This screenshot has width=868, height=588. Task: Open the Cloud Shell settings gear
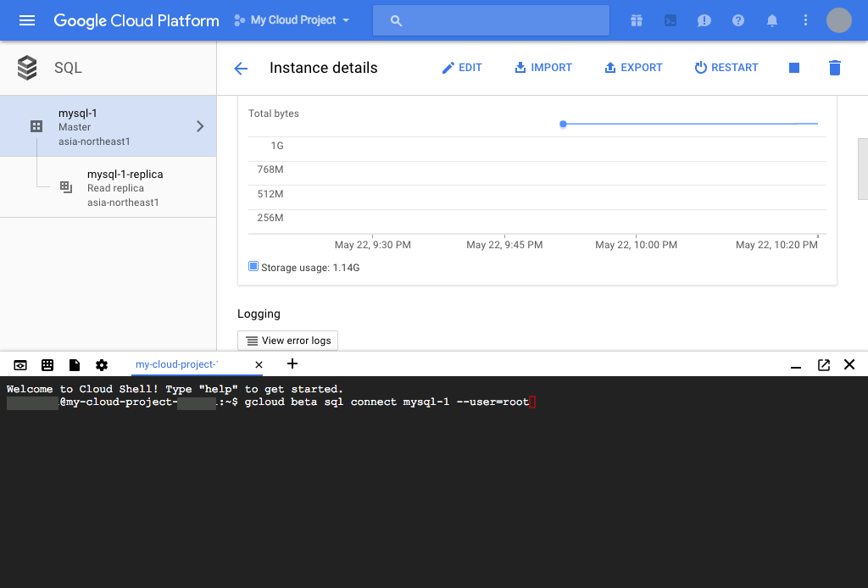[x=102, y=365]
